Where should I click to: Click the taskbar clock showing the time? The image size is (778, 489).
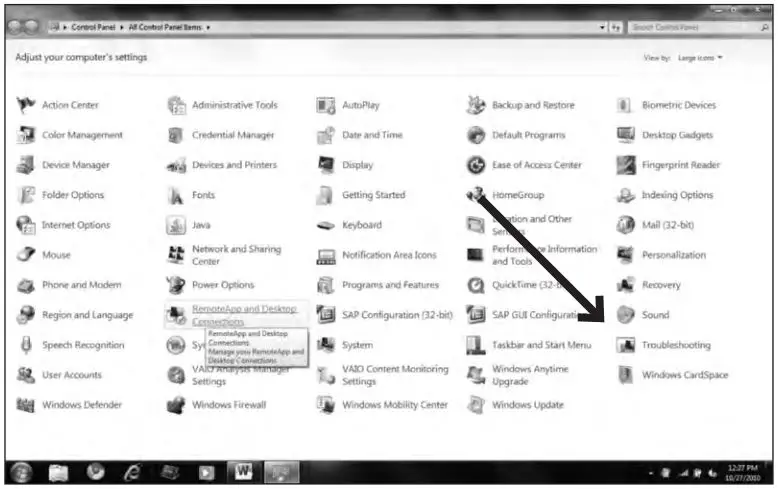742,473
